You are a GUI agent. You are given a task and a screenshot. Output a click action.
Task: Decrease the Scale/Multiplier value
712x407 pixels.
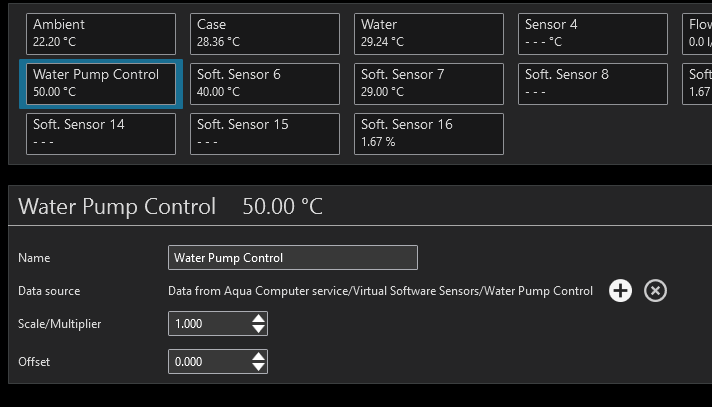coord(259,329)
